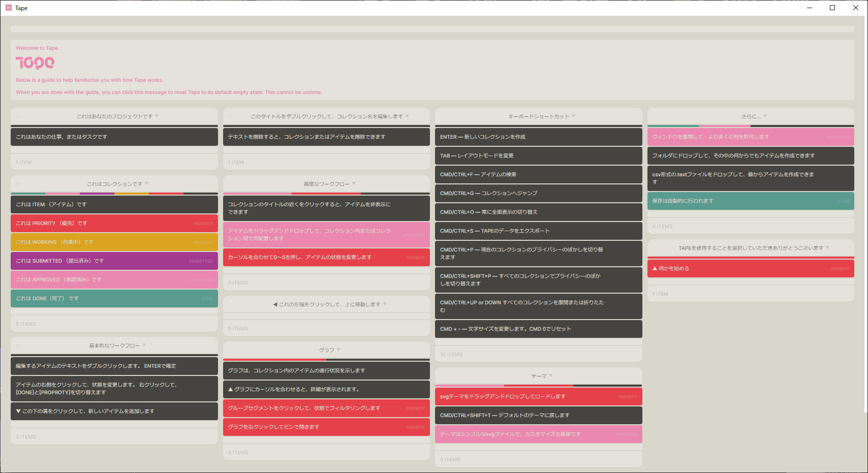Click the ▲ icon in グラフにカーソルを合わせると item

click(x=231, y=389)
